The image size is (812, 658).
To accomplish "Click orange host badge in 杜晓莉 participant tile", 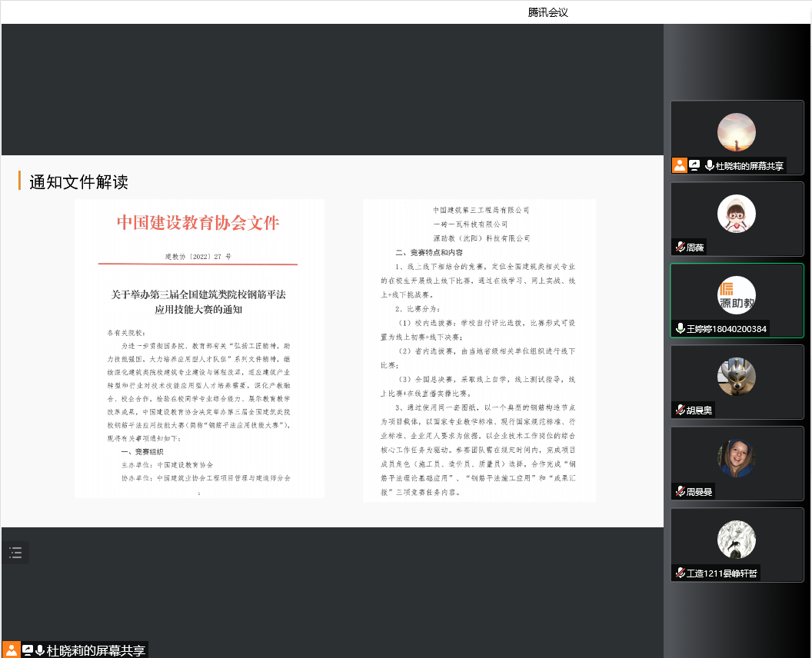I will pyautogui.click(x=679, y=165).
